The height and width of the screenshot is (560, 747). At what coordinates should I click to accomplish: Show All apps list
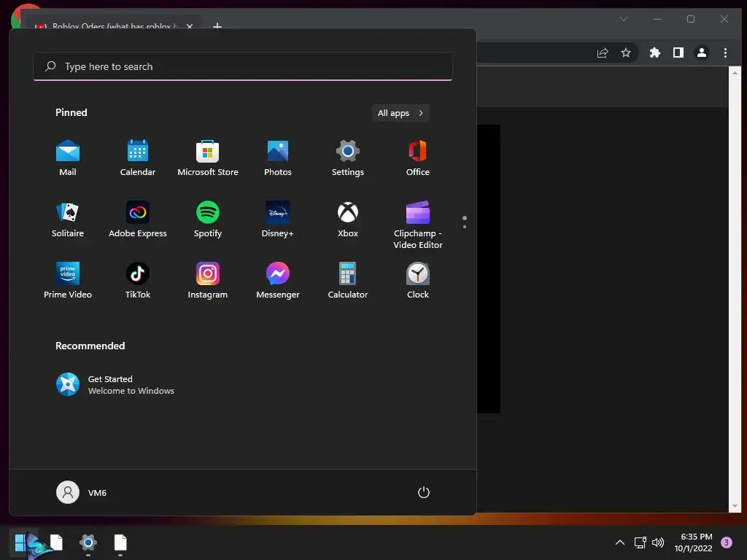point(400,113)
